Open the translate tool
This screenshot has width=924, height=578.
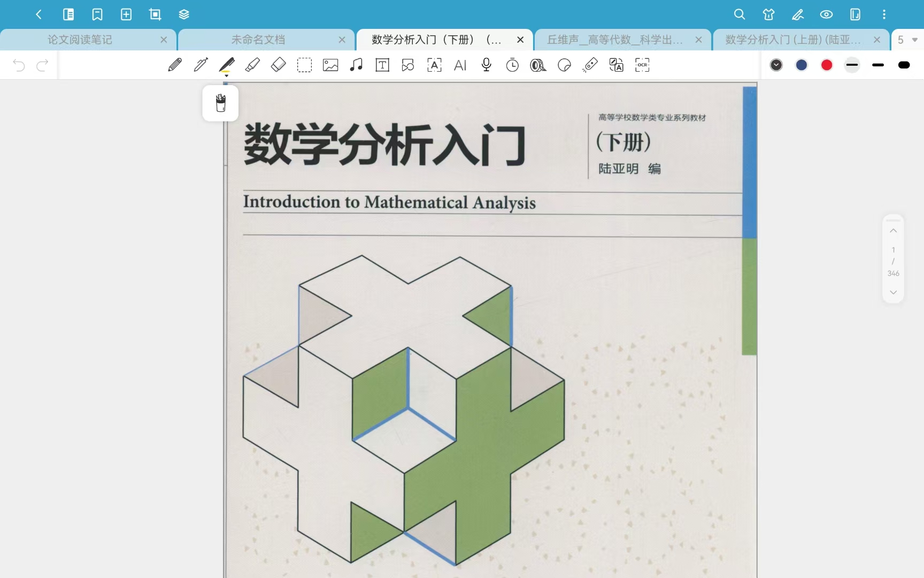[x=616, y=65]
